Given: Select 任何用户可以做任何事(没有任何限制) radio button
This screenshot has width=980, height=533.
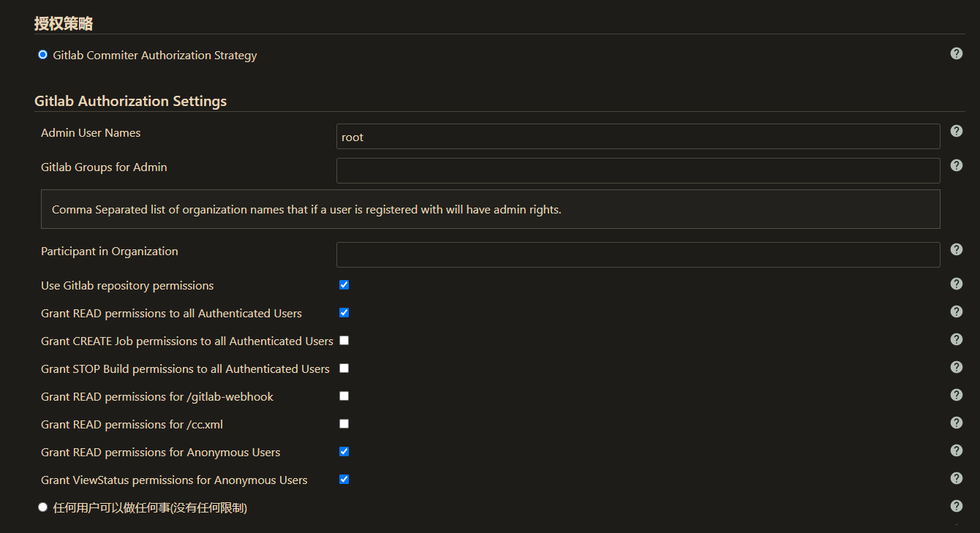Looking at the screenshot, I should pyautogui.click(x=42, y=507).
